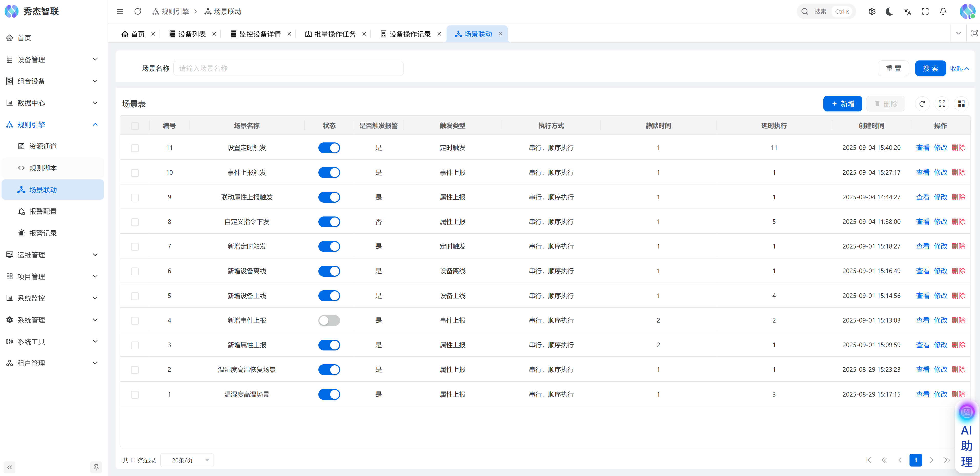Open the notification bell
Viewport: 980px width, 476px height.
pos(943,12)
